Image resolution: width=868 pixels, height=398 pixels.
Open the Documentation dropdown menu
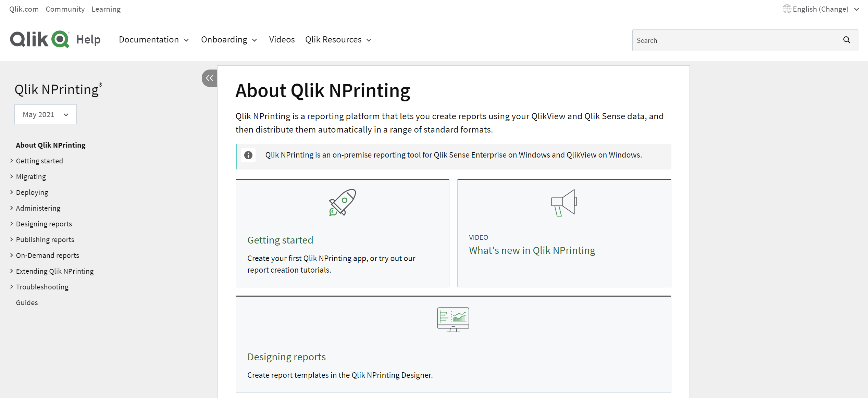tap(154, 40)
